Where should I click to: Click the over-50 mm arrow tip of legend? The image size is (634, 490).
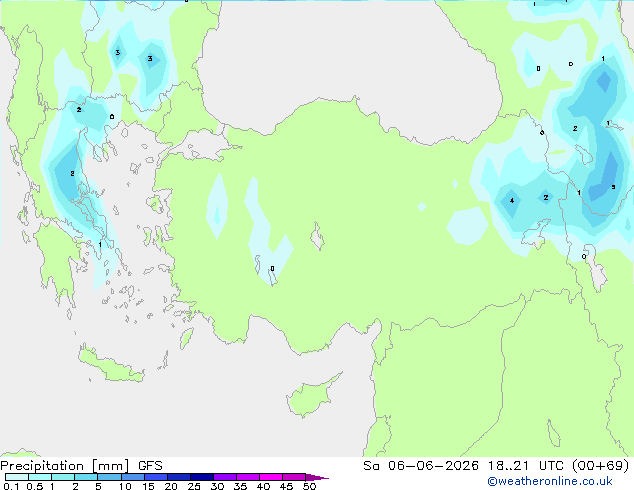coord(317,477)
